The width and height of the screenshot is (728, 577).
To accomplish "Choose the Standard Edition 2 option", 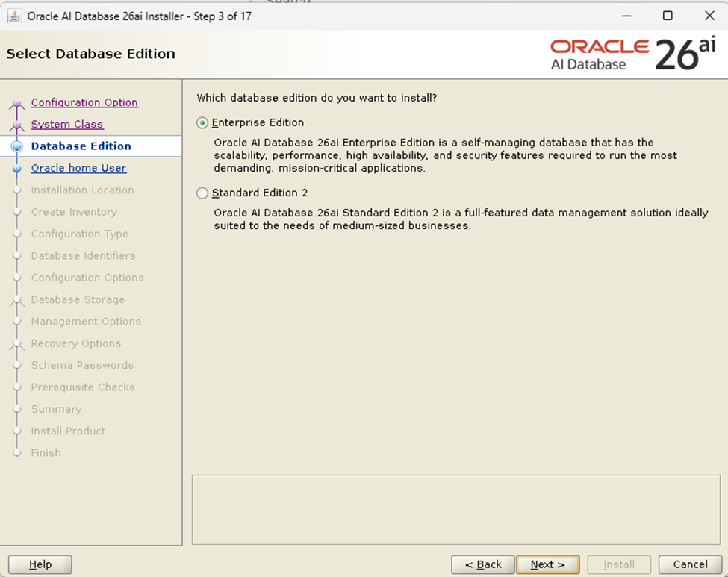I will (x=202, y=193).
